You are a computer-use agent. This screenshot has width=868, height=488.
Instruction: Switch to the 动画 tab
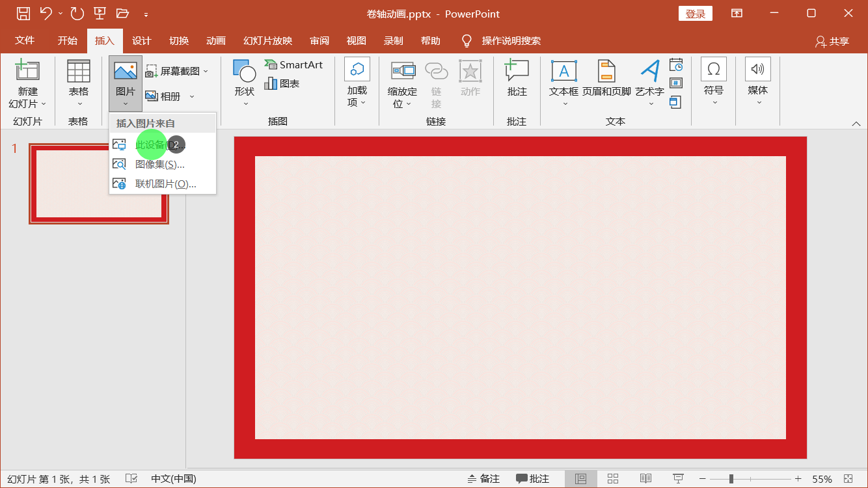pos(216,40)
